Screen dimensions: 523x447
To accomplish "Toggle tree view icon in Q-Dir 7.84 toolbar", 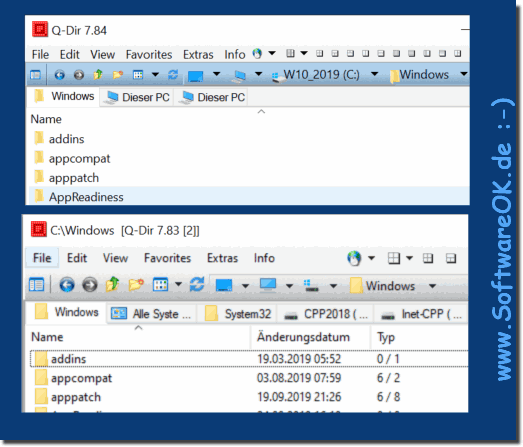I will tap(35, 75).
